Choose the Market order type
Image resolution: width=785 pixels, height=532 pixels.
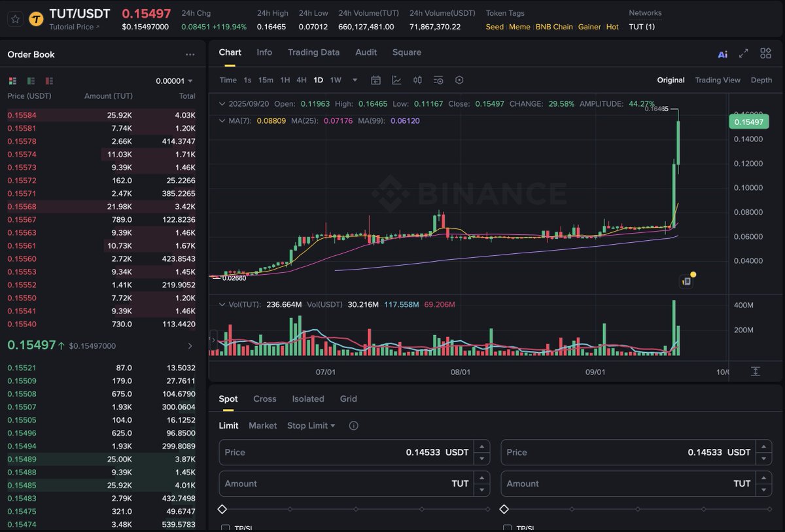[x=262, y=425]
